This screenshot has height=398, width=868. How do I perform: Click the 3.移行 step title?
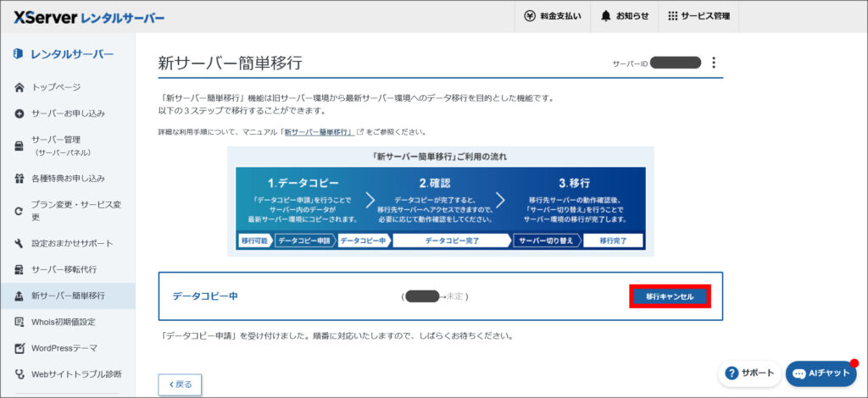click(x=575, y=183)
